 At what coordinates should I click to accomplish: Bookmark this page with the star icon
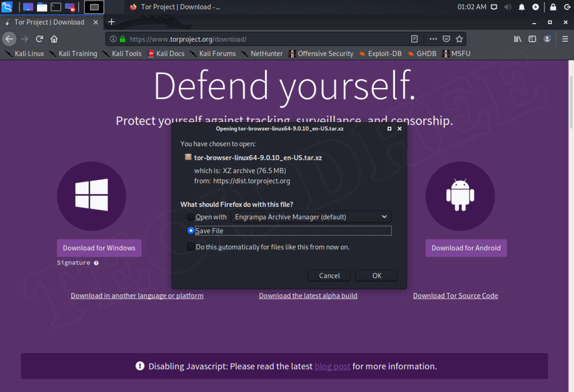pos(459,39)
